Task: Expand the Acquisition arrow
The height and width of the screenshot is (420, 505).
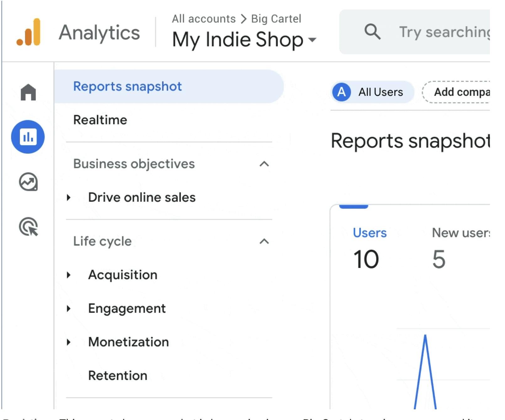Action: 69,275
